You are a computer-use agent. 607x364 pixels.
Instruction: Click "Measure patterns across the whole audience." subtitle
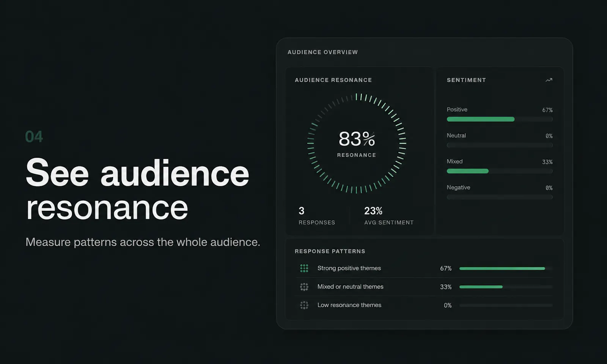143,242
